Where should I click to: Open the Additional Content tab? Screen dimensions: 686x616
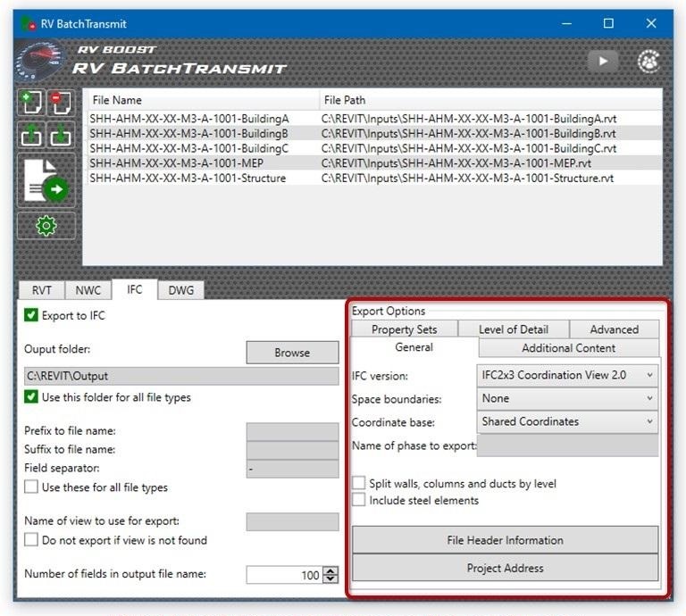point(568,348)
